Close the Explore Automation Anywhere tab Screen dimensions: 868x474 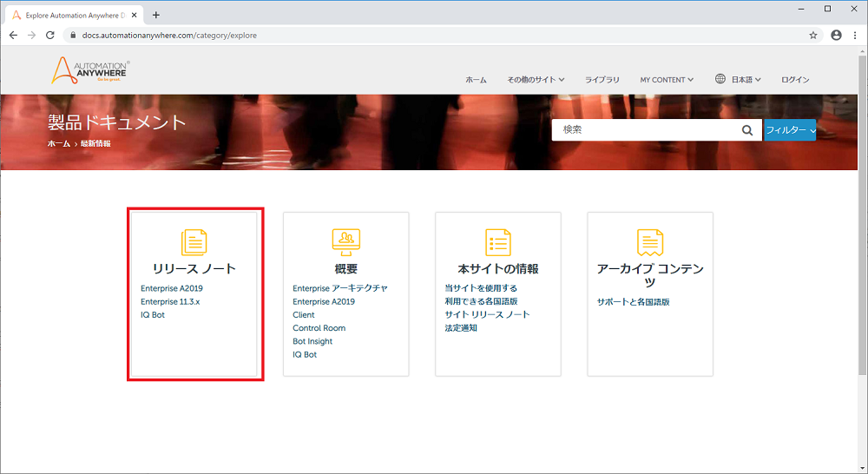click(134, 15)
